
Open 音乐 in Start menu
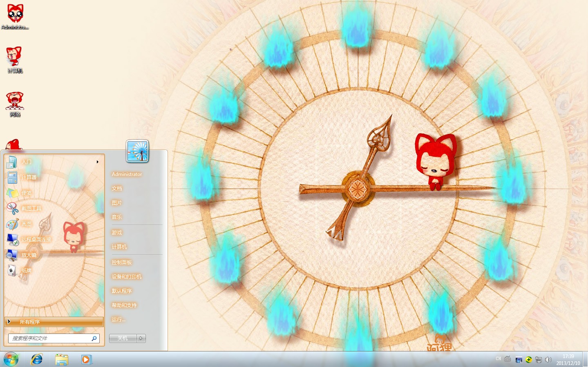coord(117,217)
